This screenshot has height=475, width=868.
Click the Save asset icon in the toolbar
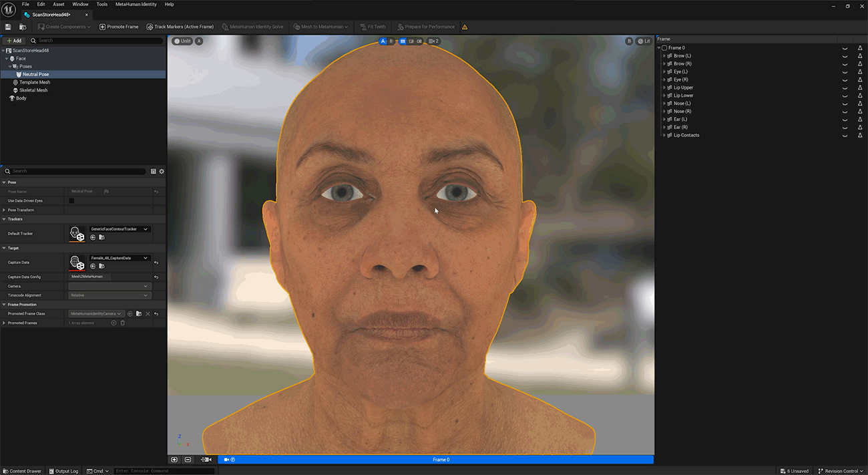click(8, 27)
